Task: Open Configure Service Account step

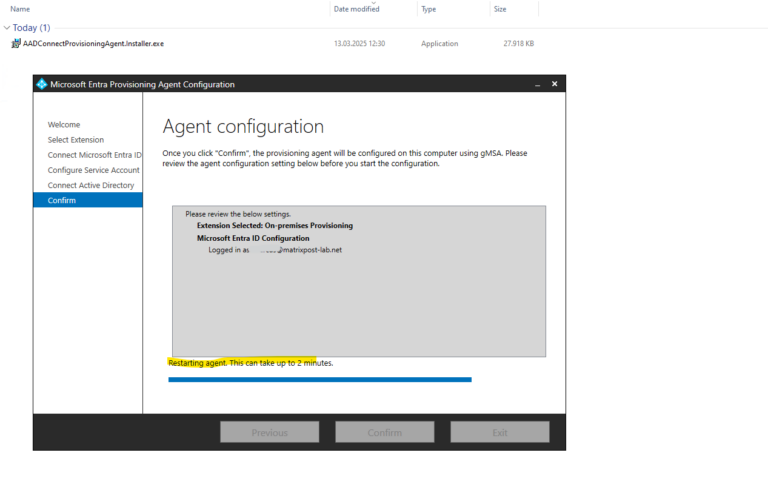Action: coord(94,170)
